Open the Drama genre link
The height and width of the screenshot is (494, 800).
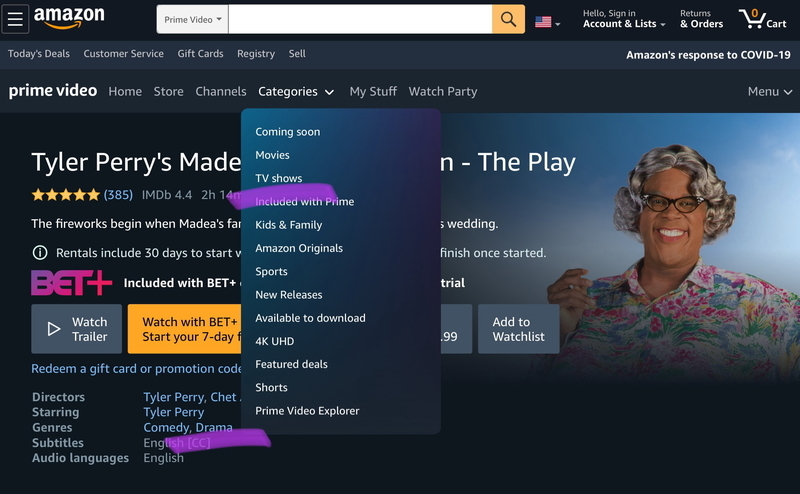click(x=214, y=428)
